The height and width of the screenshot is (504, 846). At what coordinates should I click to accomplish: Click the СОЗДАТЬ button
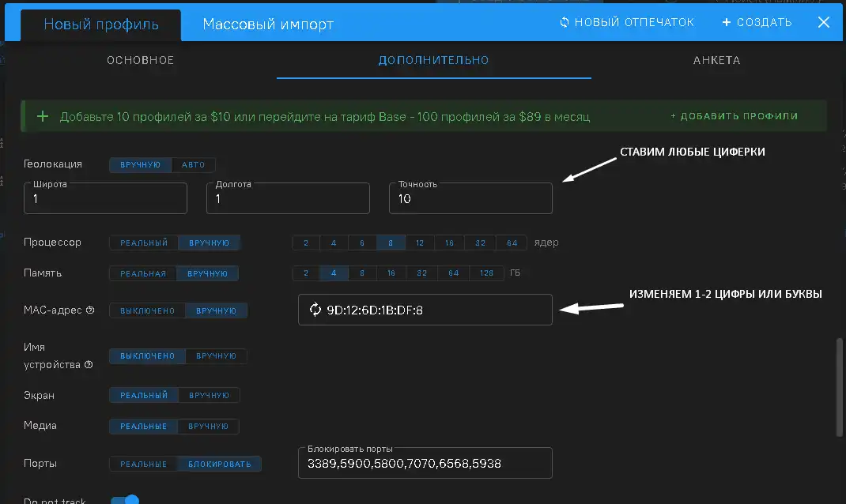757,22
